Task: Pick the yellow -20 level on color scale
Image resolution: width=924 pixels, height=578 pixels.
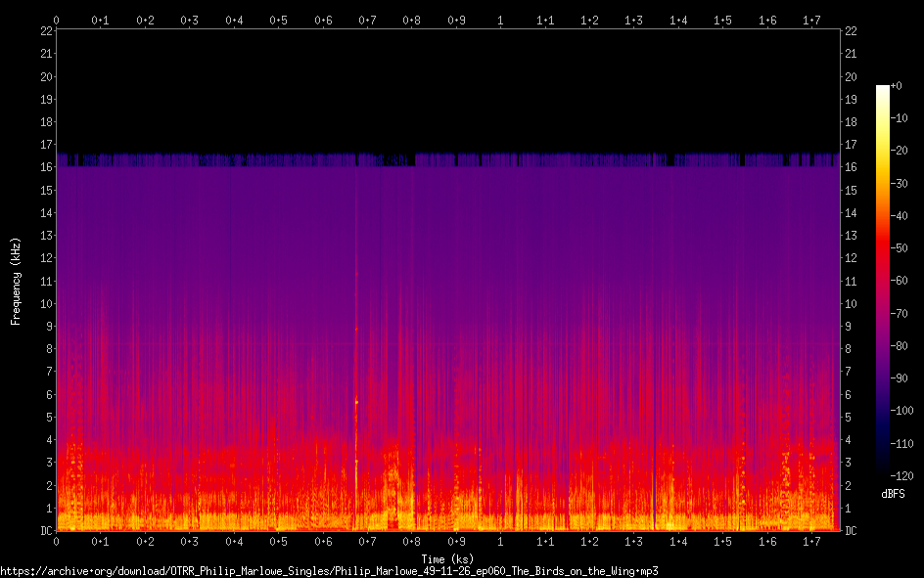Action: pyautogui.click(x=884, y=152)
